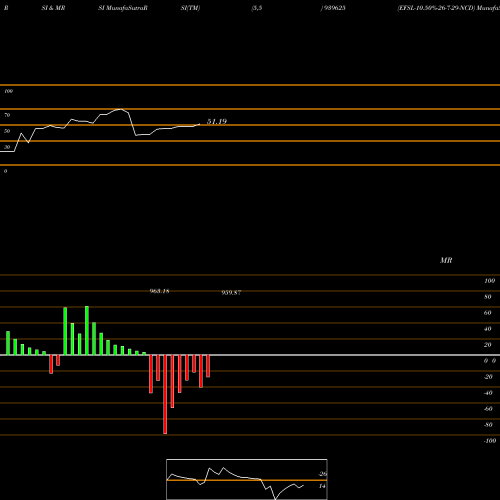
Task: Click the "SI MunafaSutraR" header label
Action: [123, 8]
